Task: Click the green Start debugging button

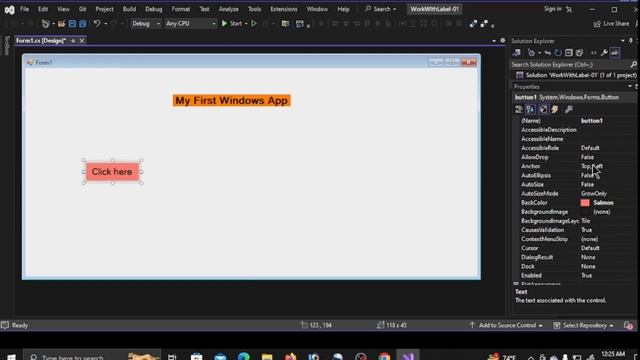Action: [231, 24]
